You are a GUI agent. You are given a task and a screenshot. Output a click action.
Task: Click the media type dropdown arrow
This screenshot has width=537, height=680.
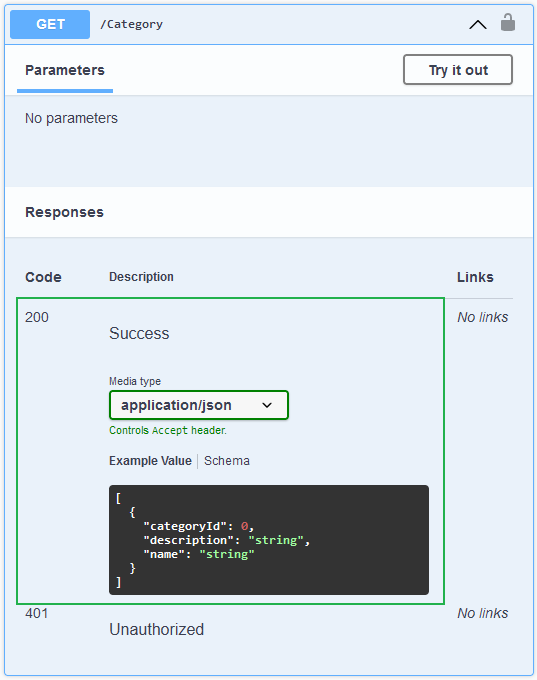(x=267, y=405)
